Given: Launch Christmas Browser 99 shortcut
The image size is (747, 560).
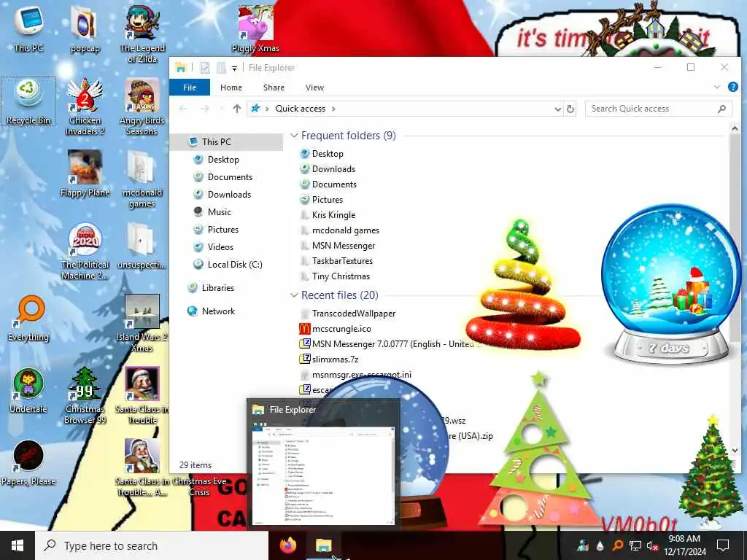Looking at the screenshot, I should (85, 395).
